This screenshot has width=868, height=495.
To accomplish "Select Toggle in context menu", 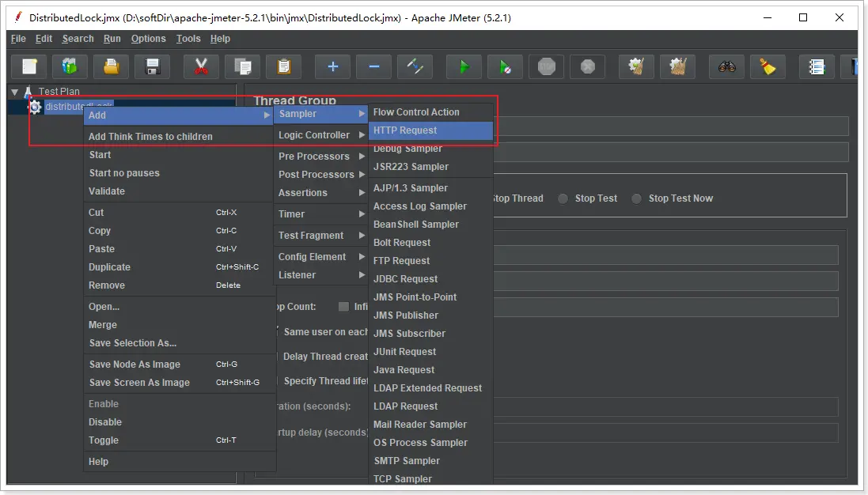I will pyautogui.click(x=179, y=440).
